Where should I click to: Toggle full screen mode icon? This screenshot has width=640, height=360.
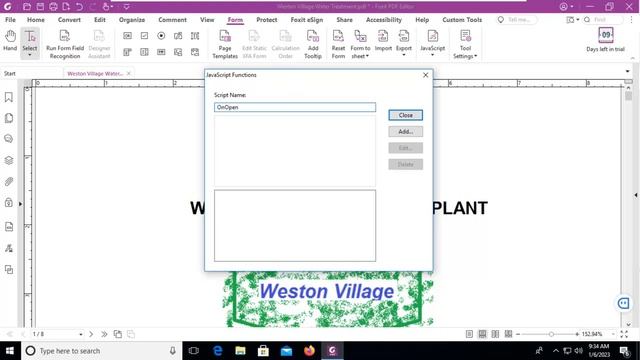(x=624, y=334)
